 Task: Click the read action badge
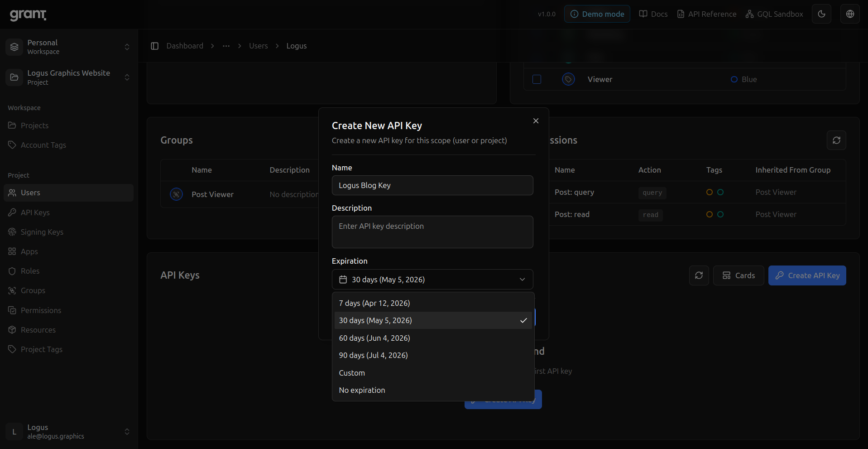(650, 215)
